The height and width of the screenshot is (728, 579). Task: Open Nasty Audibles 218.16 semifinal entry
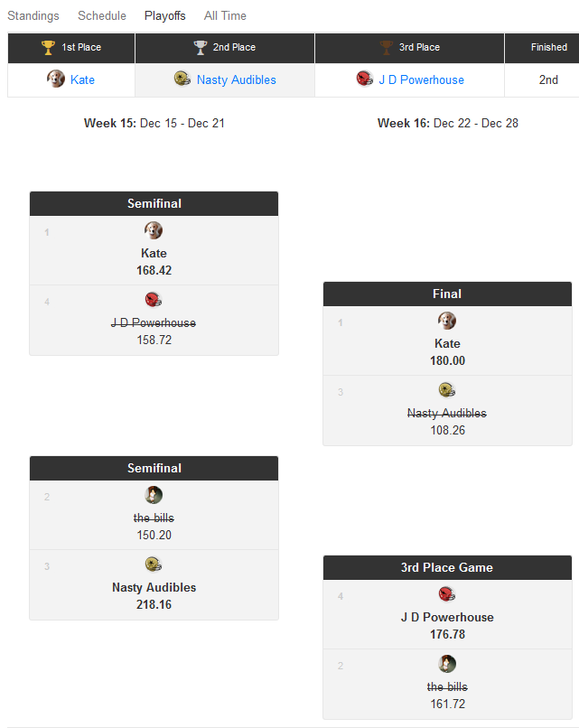[x=154, y=585]
